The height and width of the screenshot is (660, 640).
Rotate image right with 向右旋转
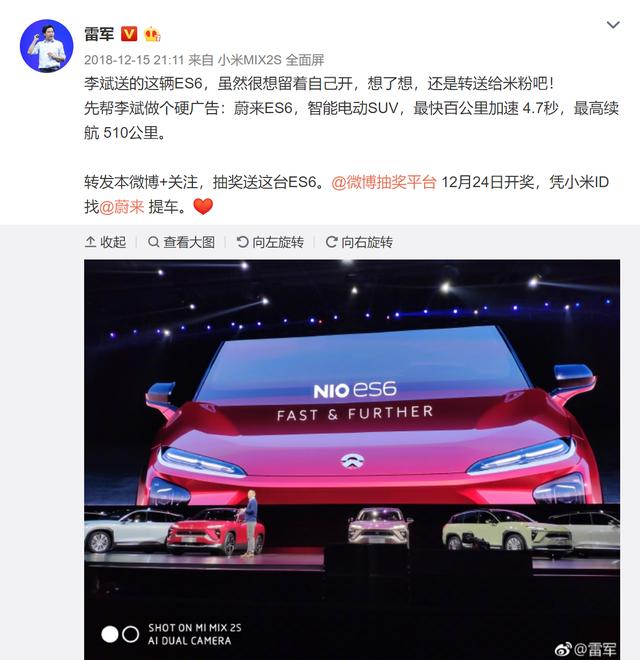pos(359,242)
